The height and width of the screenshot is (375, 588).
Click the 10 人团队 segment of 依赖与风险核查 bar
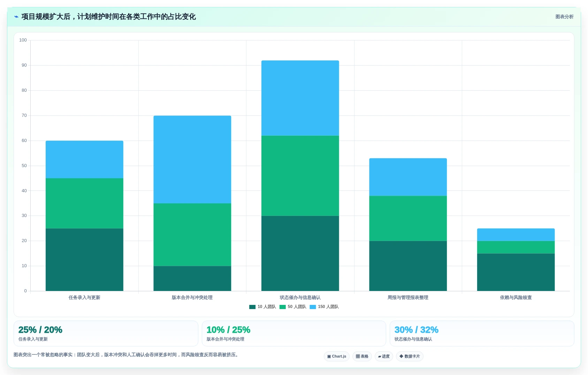(x=516, y=272)
